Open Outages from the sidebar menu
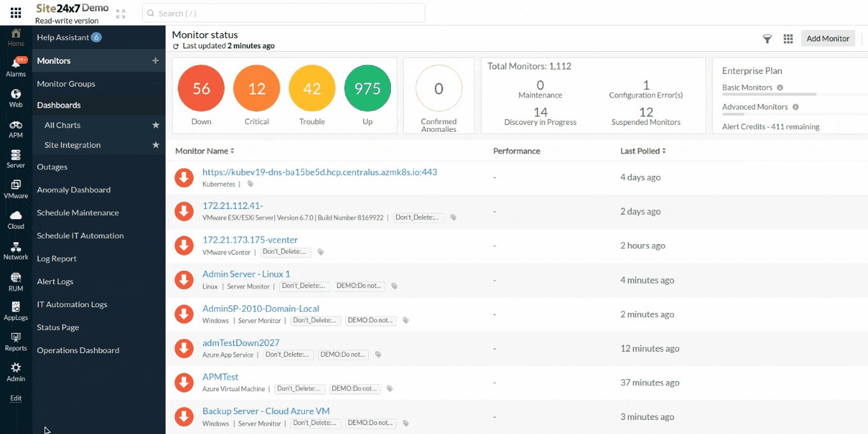Screen dimensions: 868x434 coord(50,166)
